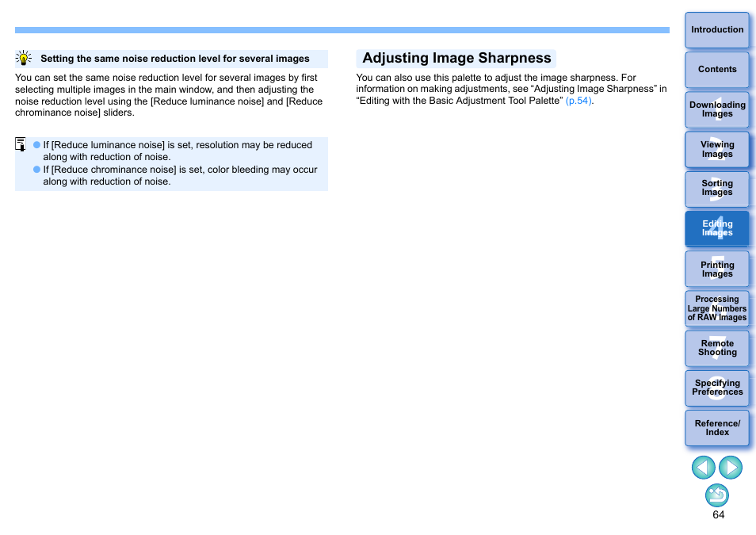This screenshot has width=756, height=535.
Task: Jump to Remote Shooting chapter
Action: point(717,348)
